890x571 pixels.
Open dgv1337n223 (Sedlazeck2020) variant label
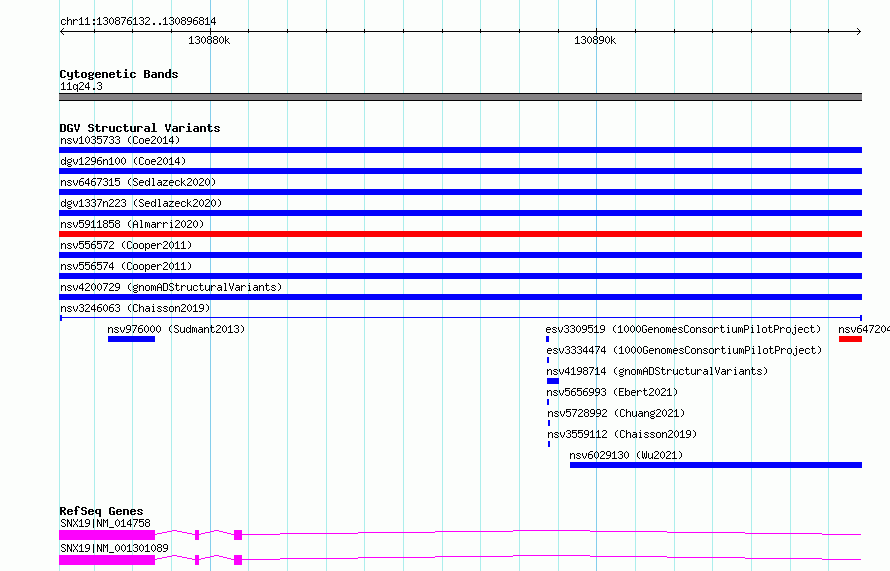141,203
